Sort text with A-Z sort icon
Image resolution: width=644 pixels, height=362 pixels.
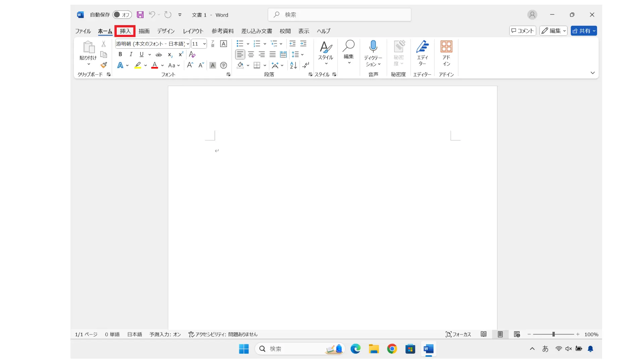point(293,65)
